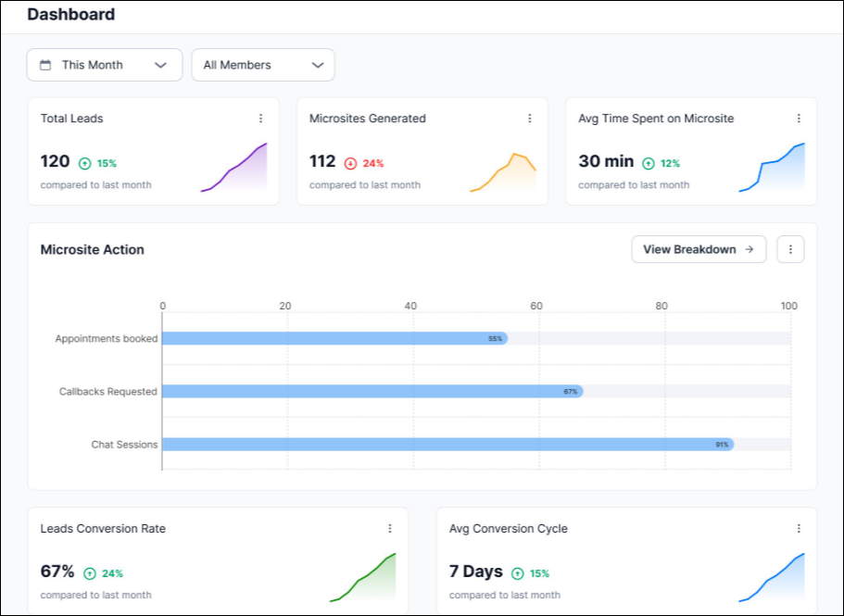Viewport: 844px width, 616px height.
Task: Click the Leads Conversion Rate card title
Action: [103, 529]
